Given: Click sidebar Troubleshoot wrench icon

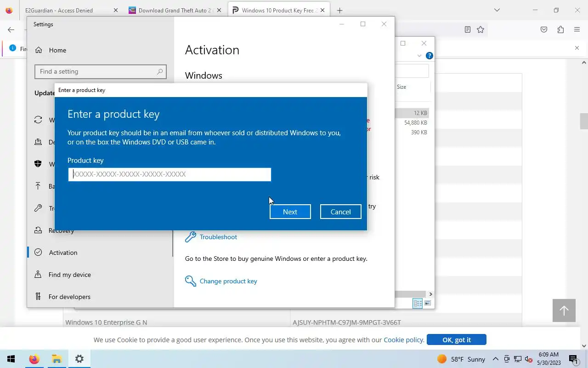Looking at the screenshot, I should (x=39, y=208).
